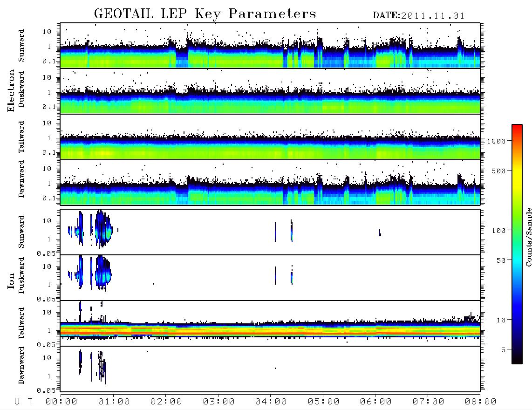The width and height of the screenshot is (532, 410).
Task: Click the Ion Duskward spectrogram panel
Action: point(270,278)
